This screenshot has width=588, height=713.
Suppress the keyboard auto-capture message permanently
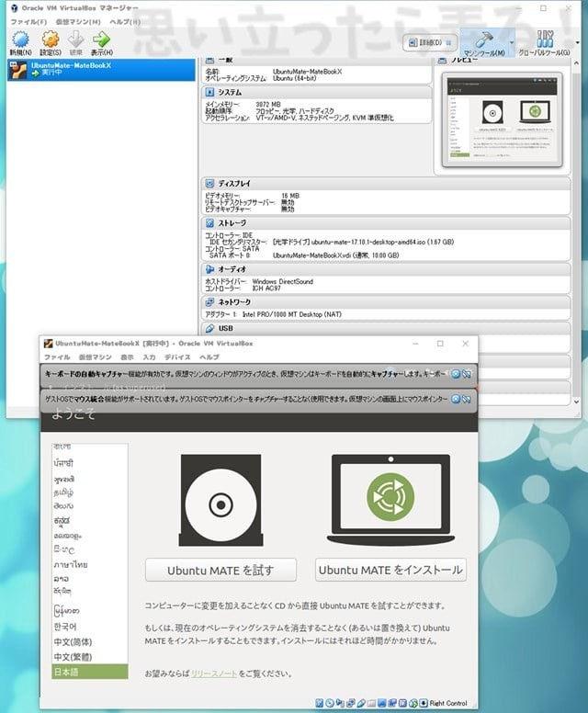click(467, 374)
